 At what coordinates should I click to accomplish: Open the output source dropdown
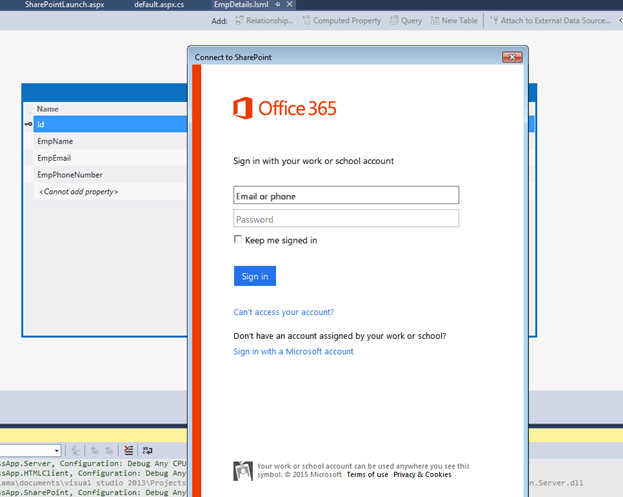click(x=56, y=451)
